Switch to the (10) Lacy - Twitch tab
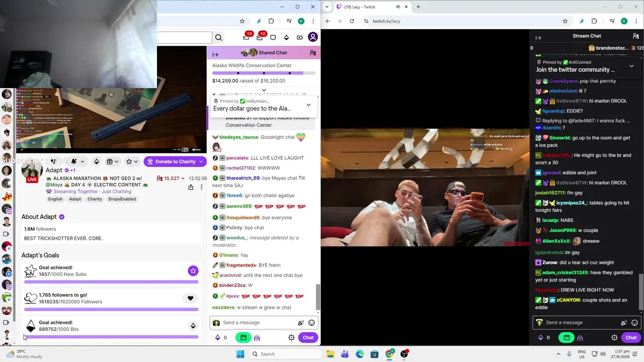 pyautogui.click(x=372, y=7)
